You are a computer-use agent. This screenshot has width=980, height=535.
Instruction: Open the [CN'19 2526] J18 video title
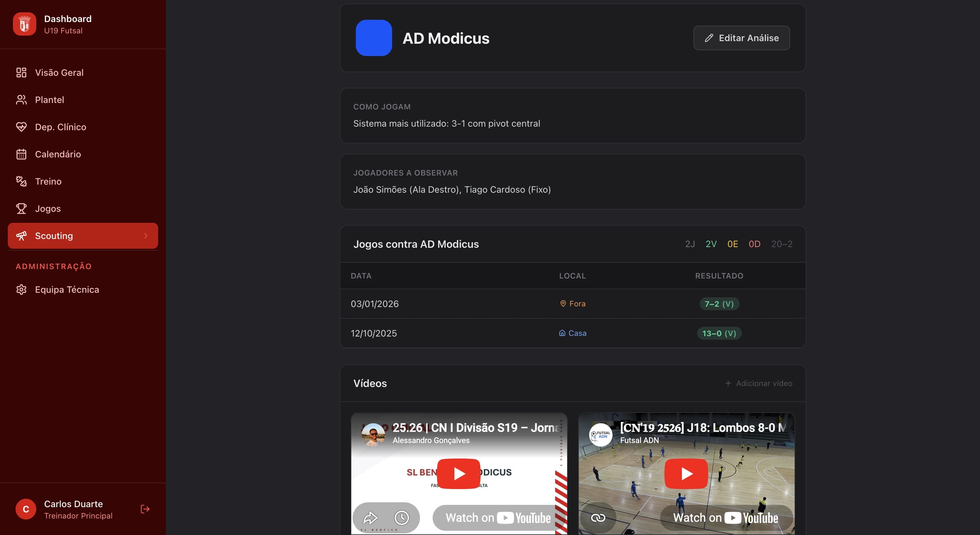click(x=703, y=427)
